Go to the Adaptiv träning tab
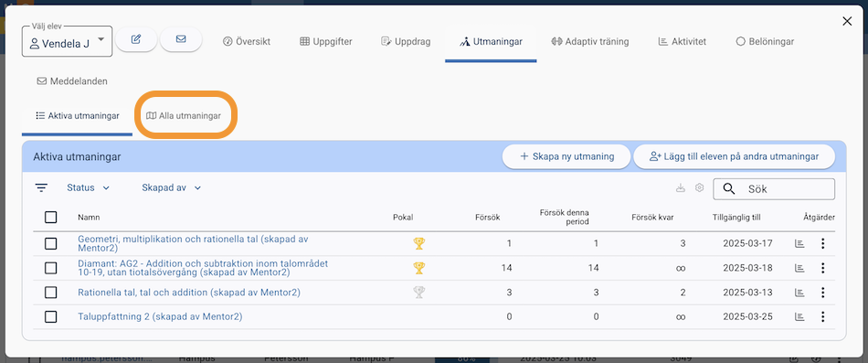 [590, 41]
